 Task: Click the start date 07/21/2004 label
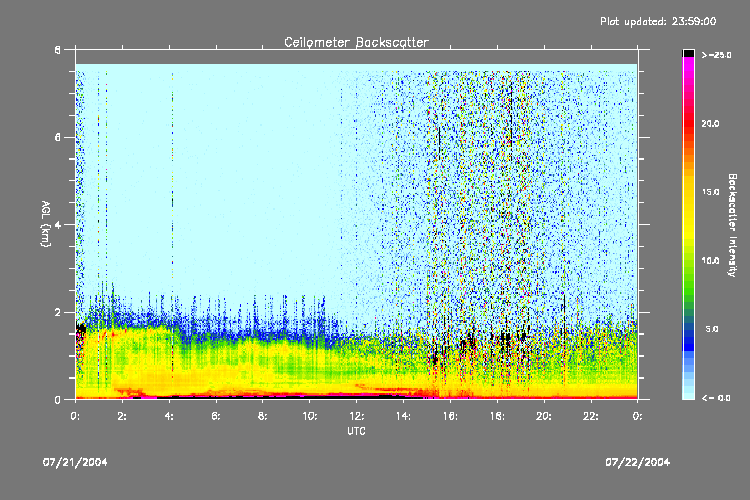pyautogui.click(x=75, y=462)
